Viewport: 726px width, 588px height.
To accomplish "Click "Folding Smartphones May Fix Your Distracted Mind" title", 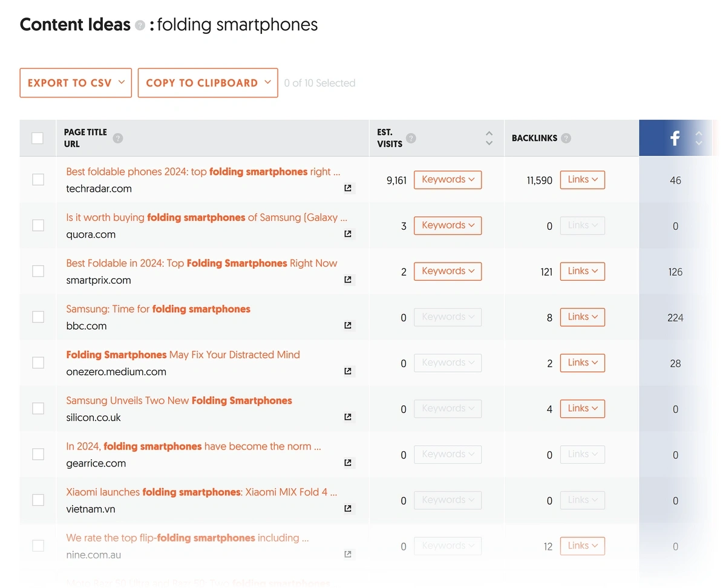I will tap(183, 354).
